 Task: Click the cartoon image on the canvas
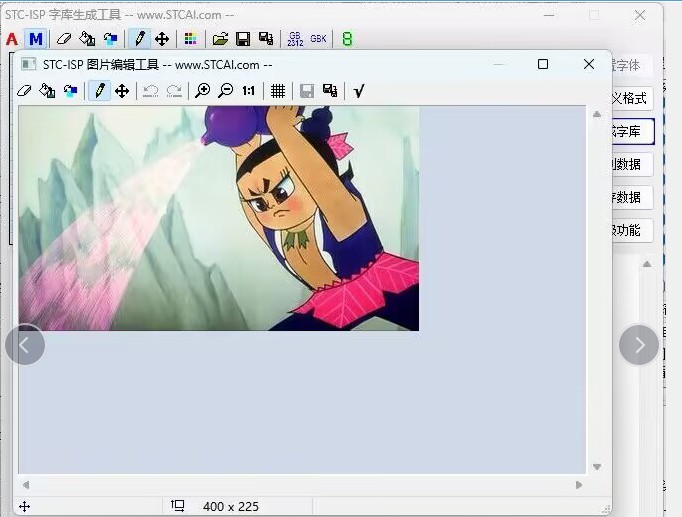pos(219,218)
